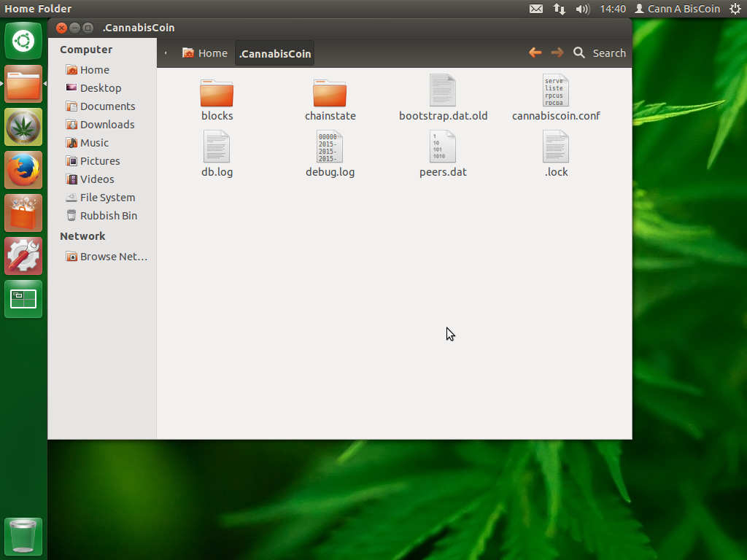The image size is (747, 560).
Task: Select the .lock file icon
Action: (x=555, y=147)
